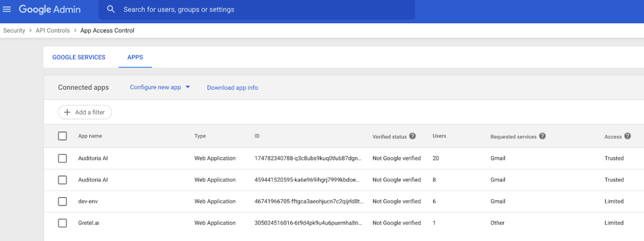Navigate to Security breadcrumb
The width and height of the screenshot is (644, 241).
pos(14,30)
